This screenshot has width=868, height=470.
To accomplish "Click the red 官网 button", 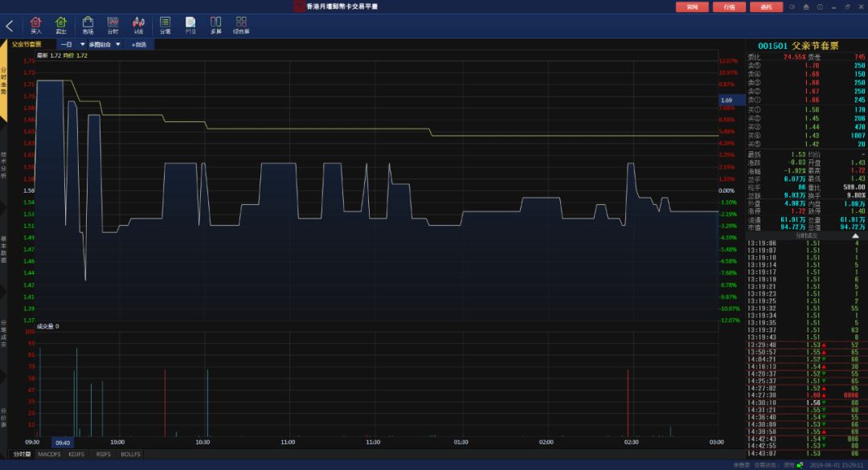I will pos(692,6).
